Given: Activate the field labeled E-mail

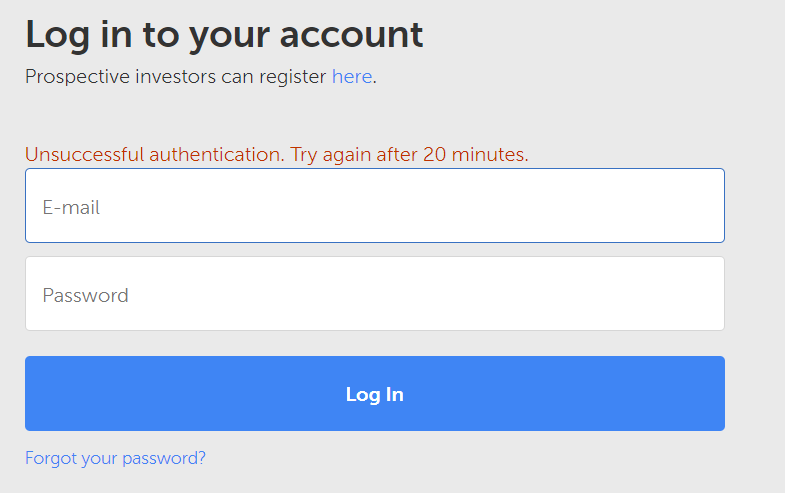Looking at the screenshot, I should pos(374,206).
